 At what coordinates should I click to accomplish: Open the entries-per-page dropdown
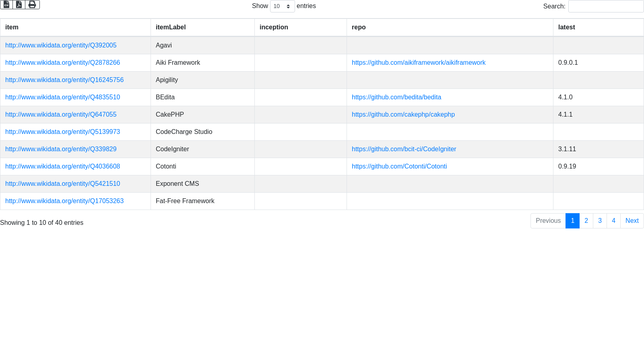(x=282, y=6)
